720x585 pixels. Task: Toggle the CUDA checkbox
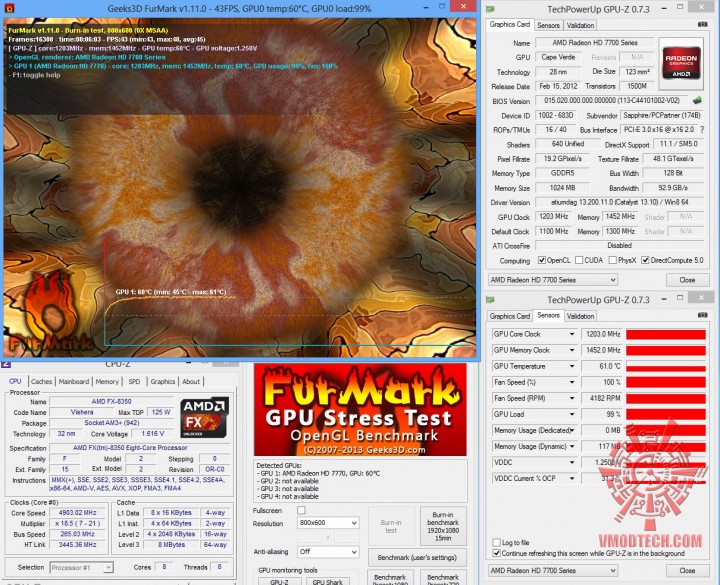(x=579, y=260)
